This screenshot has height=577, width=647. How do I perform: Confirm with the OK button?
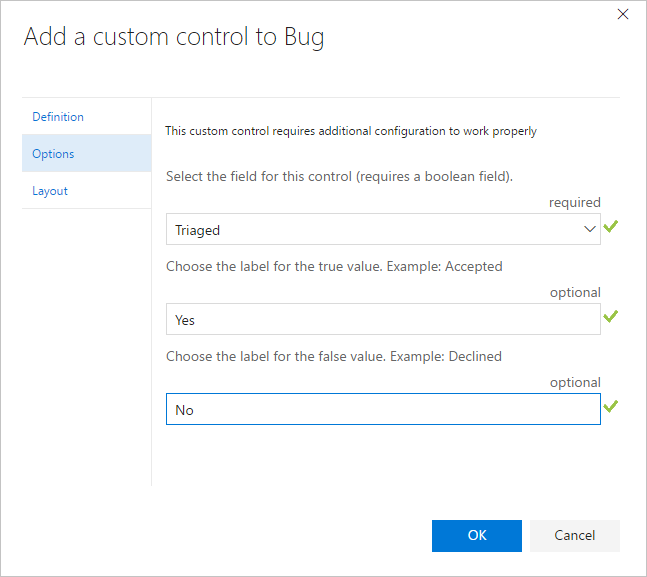point(477,536)
